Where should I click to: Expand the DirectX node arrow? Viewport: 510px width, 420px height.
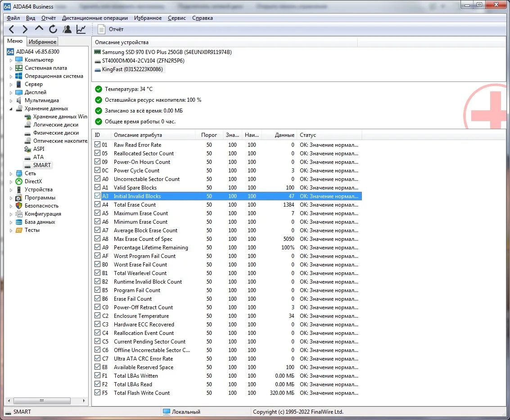(11, 182)
